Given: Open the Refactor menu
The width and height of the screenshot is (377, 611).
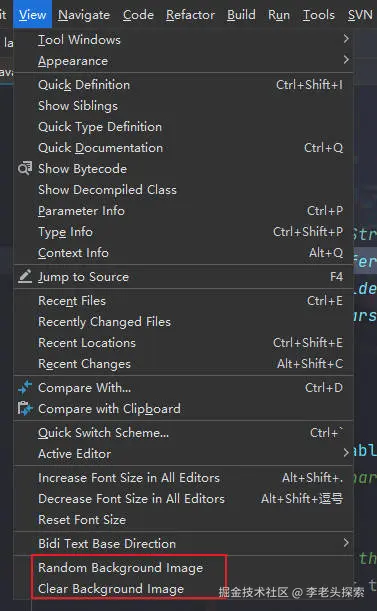Looking at the screenshot, I should [190, 15].
